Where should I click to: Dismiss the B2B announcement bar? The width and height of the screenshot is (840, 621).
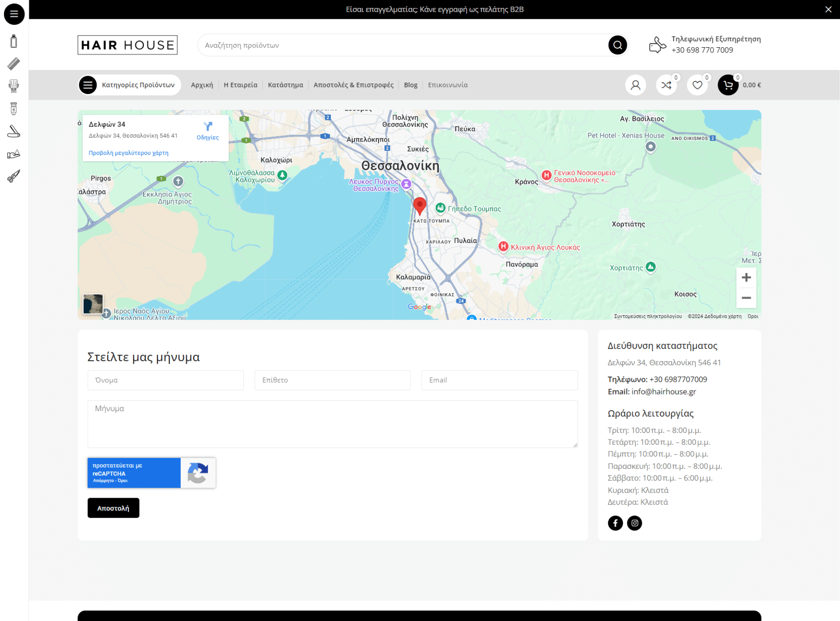828,9
